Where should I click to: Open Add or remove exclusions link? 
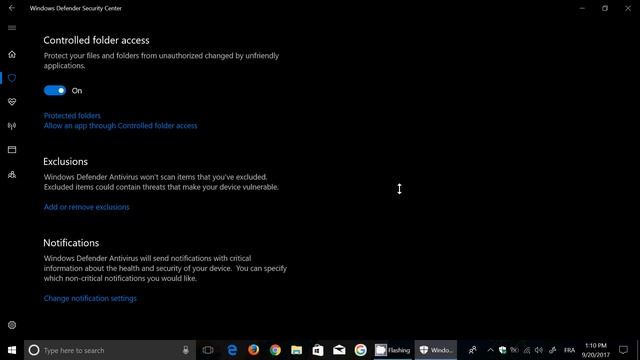point(87,207)
